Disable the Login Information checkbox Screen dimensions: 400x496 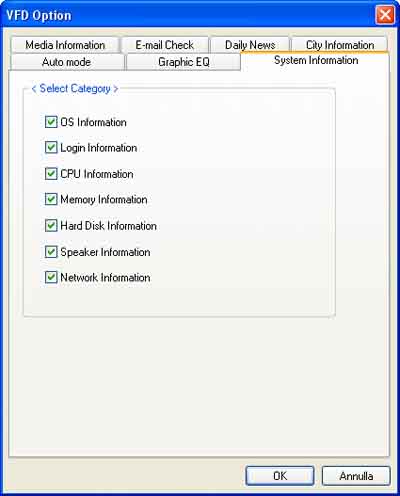[51, 148]
